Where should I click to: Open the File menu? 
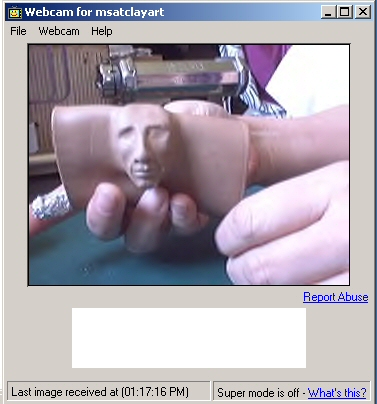(18, 31)
